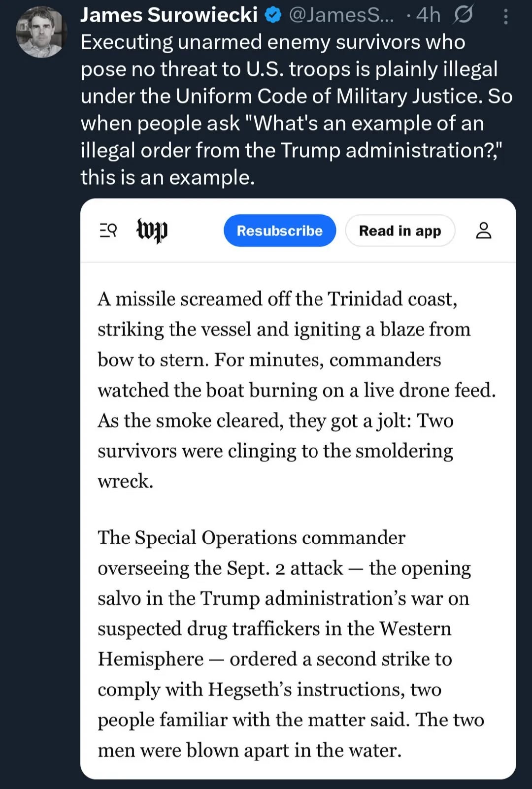The width and height of the screenshot is (532, 789).
Task: Open the @JamesS... handle link
Action: point(341,15)
